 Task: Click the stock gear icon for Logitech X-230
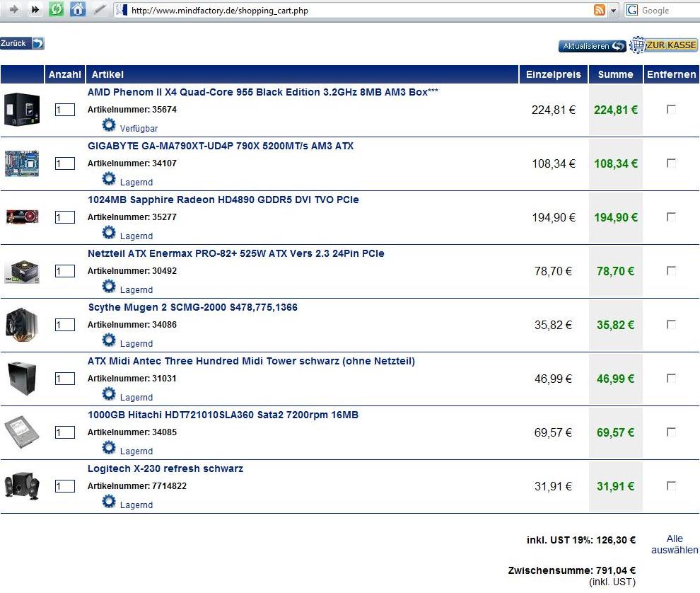108,502
